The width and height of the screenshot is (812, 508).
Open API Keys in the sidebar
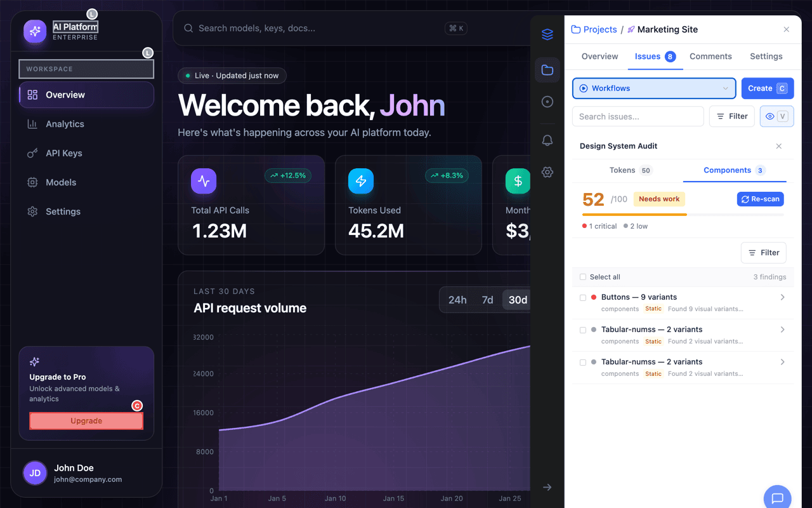tap(86, 153)
